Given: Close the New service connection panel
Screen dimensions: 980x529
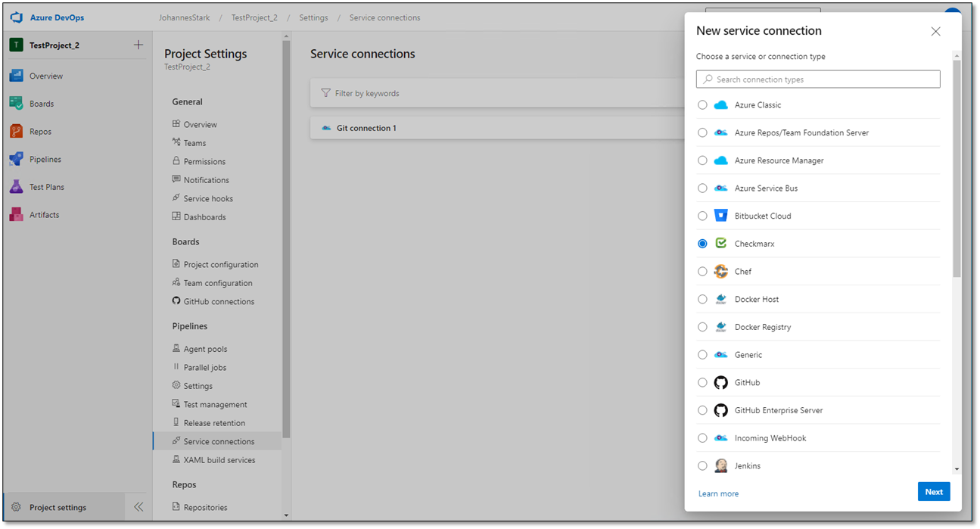Looking at the screenshot, I should (935, 32).
